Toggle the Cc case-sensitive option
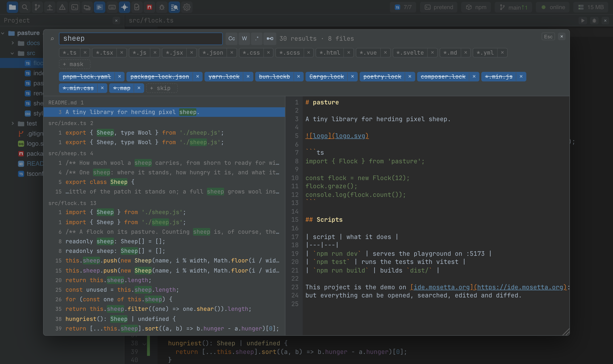 pos(232,39)
